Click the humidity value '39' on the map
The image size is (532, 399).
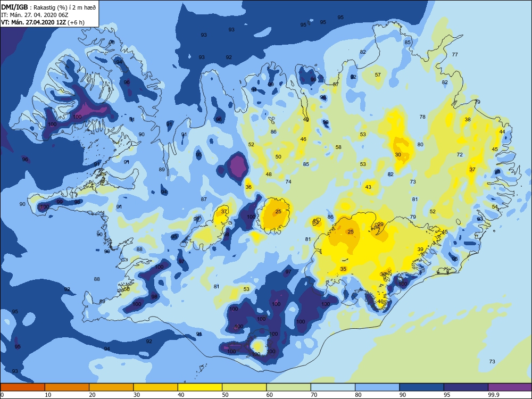420,250
